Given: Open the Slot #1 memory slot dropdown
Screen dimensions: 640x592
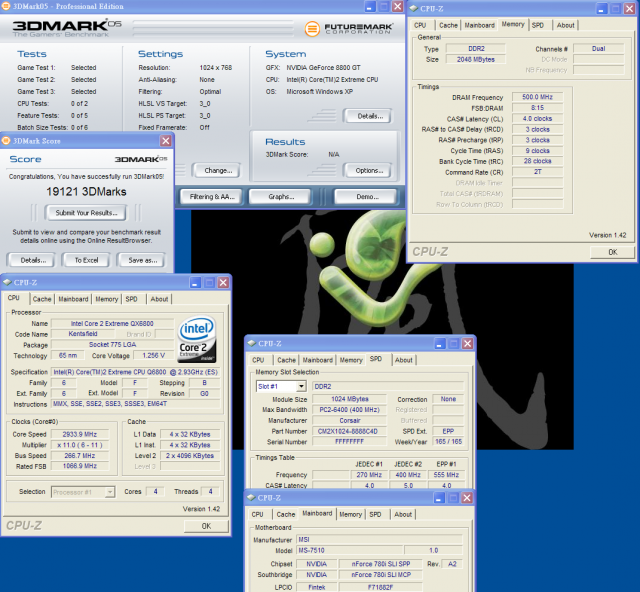Looking at the screenshot, I should click(301, 386).
